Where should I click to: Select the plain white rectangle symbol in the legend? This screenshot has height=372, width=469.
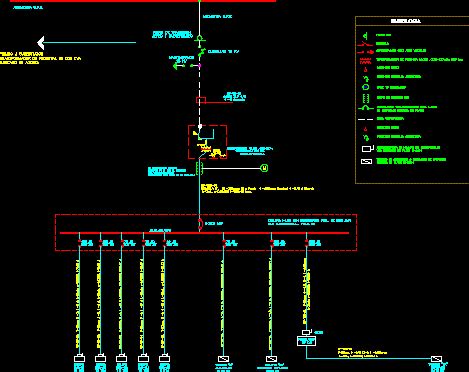pos(367,149)
